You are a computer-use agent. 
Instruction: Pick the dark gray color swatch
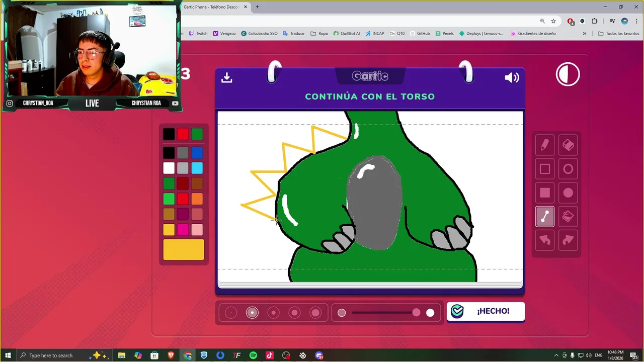(x=183, y=153)
